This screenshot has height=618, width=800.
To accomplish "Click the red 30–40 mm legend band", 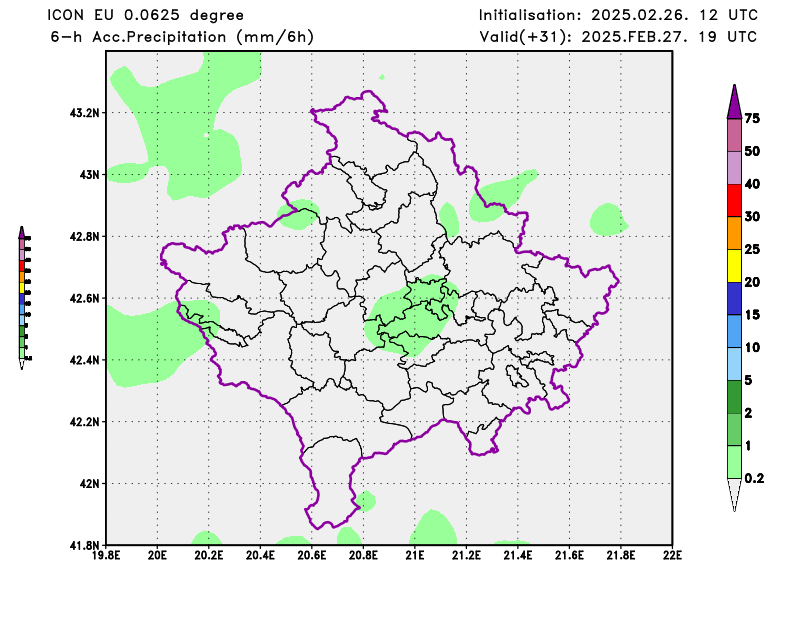I will 734,201.
